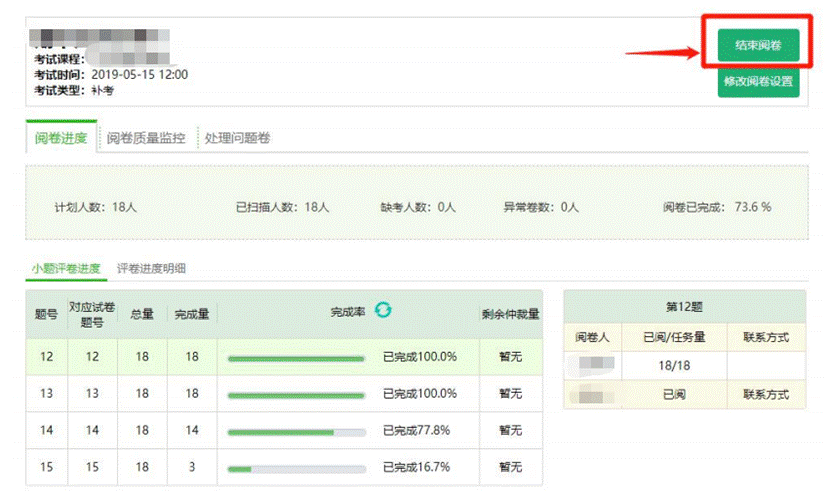Click the 第12题 panel header
This screenshot has width=830, height=498.
pos(685,308)
